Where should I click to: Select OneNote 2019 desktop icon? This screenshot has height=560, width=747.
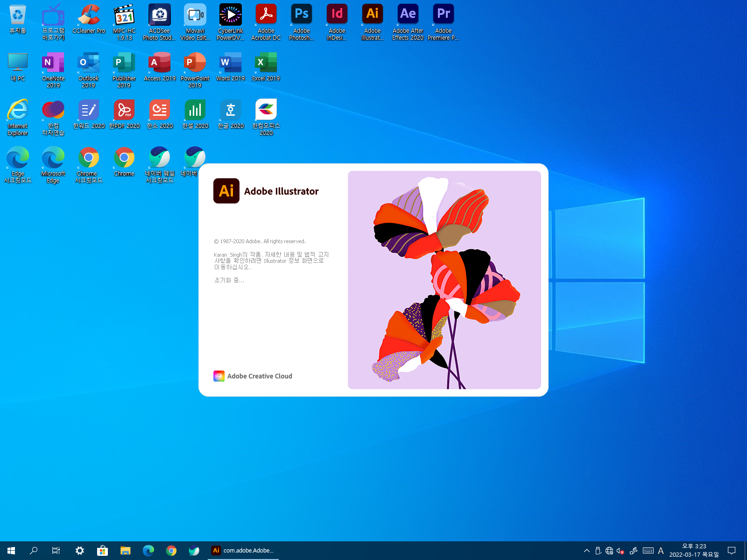click(53, 70)
